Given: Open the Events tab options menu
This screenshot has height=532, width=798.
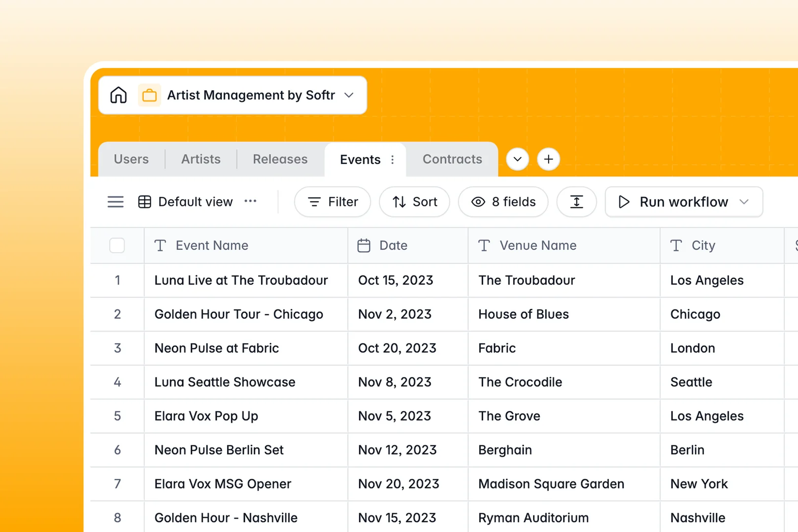Looking at the screenshot, I should coord(393,160).
